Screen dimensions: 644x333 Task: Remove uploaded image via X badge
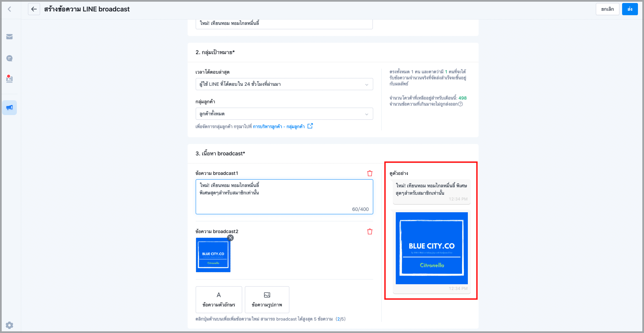point(230,238)
